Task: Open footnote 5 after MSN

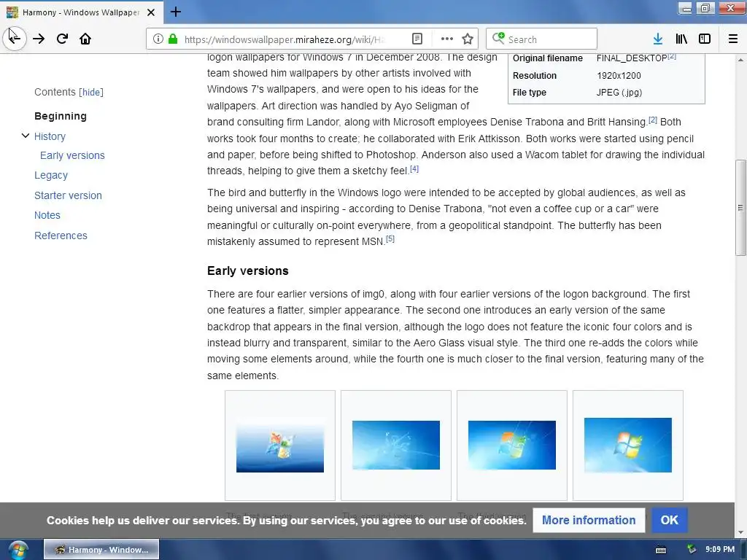Action: [390, 239]
